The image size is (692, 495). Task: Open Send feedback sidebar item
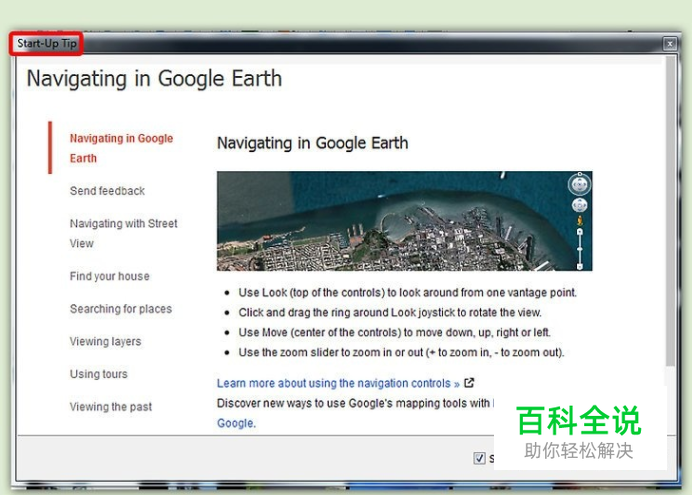point(107,191)
